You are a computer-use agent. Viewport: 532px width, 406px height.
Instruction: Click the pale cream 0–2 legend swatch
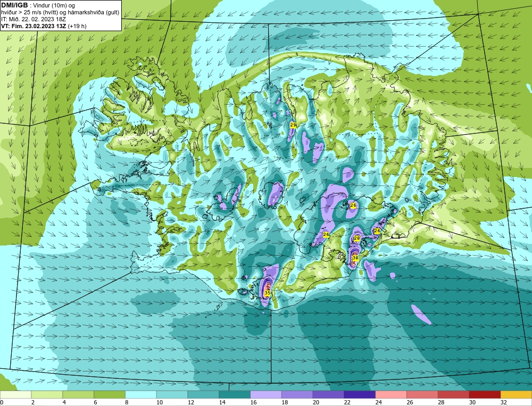click(x=15, y=395)
